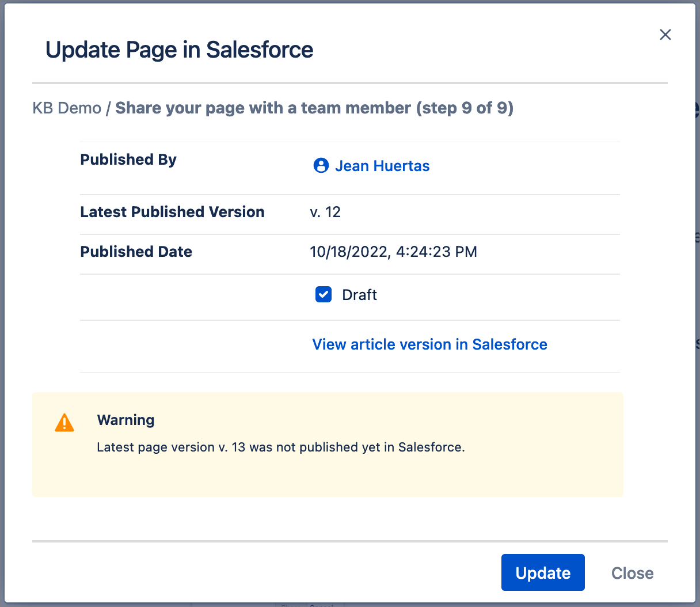The width and height of the screenshot is (700, 607).
Task: Close the dialog with the X icon
Action: 665,35
